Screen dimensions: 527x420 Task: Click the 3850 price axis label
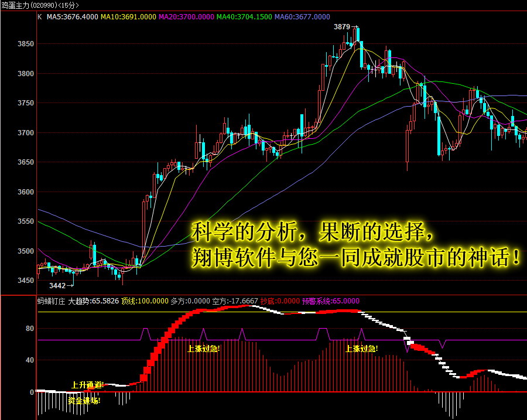26,44
